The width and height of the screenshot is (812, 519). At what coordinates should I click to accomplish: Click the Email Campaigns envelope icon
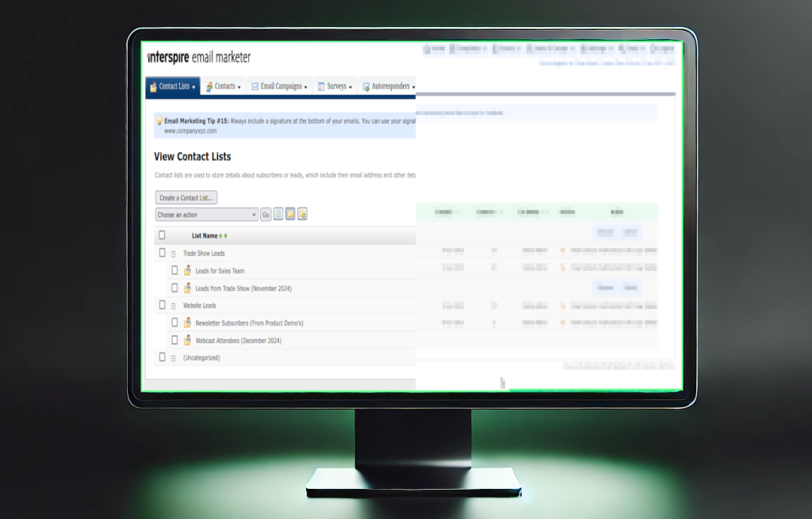pos(255,85)
